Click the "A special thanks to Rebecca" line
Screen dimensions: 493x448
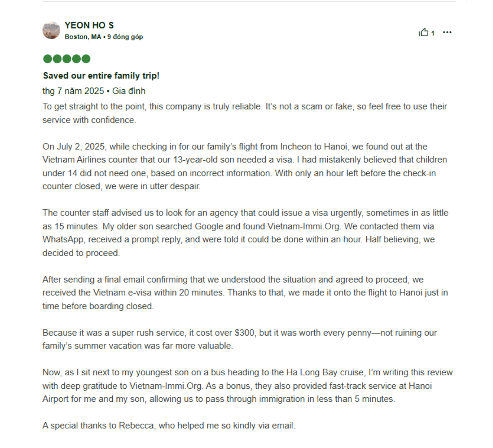168,426
